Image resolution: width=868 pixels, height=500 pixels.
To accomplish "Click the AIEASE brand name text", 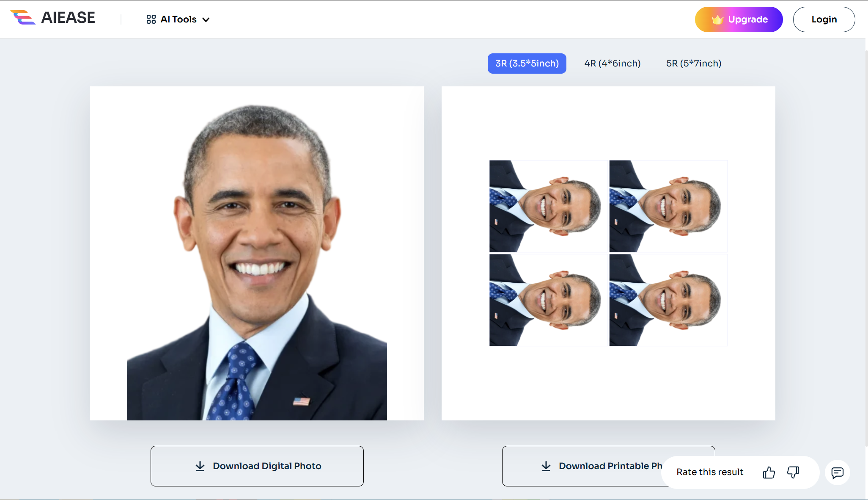I will (x=68, y=18).
